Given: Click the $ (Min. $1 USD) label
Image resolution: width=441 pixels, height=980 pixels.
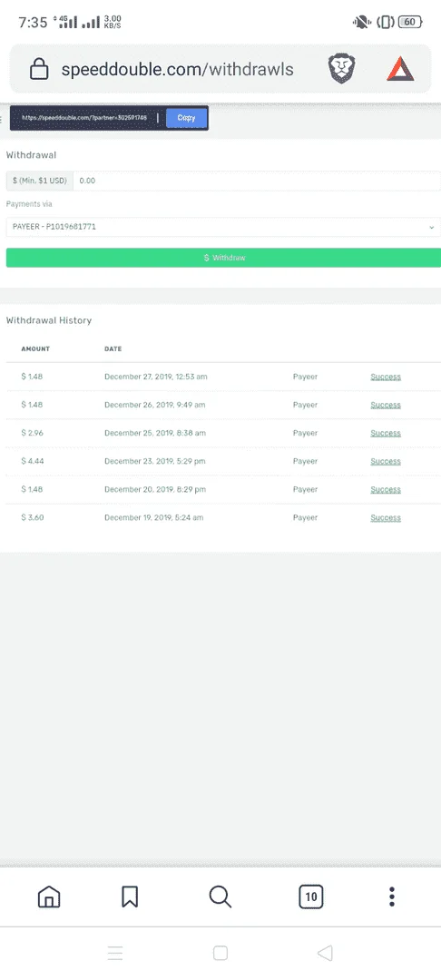Looking at the screenshot, I should pyautogui.click(x=39, y=181).
